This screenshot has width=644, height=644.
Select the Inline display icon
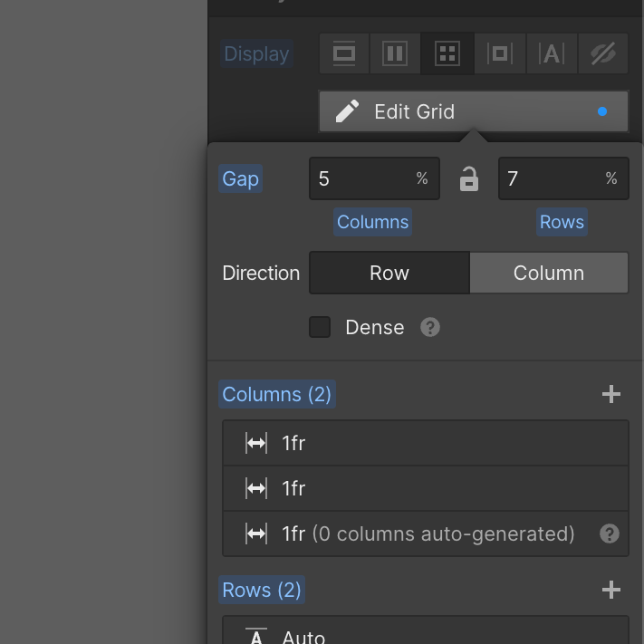(552, 53)
